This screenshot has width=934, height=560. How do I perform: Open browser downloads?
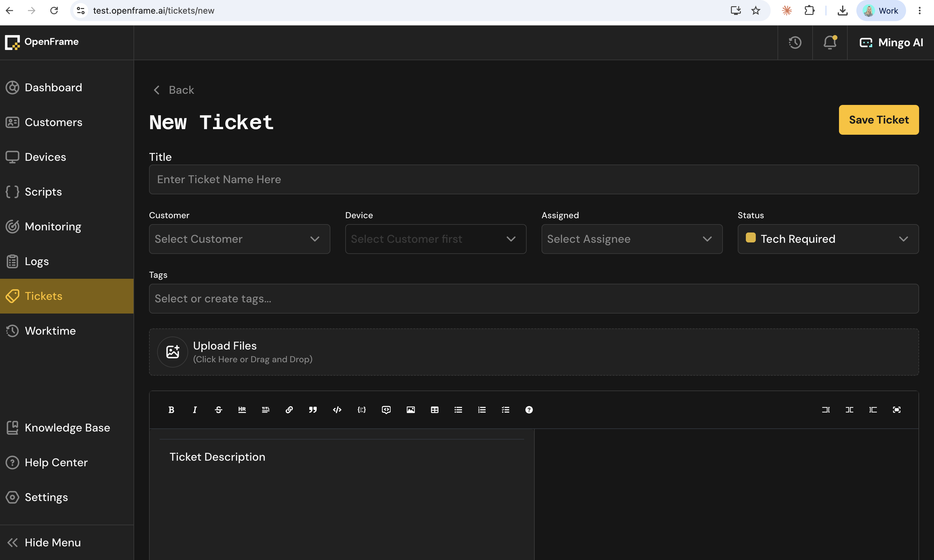[842, 11]
